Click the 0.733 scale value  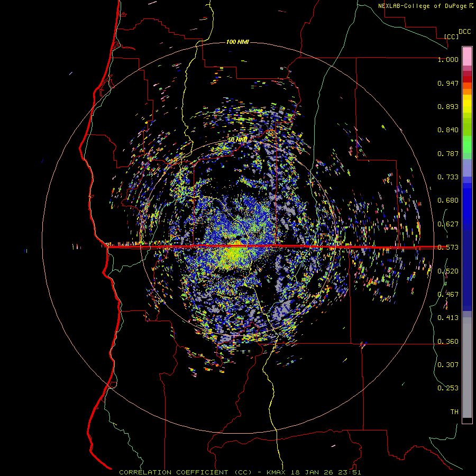click(x=448, y=177)
